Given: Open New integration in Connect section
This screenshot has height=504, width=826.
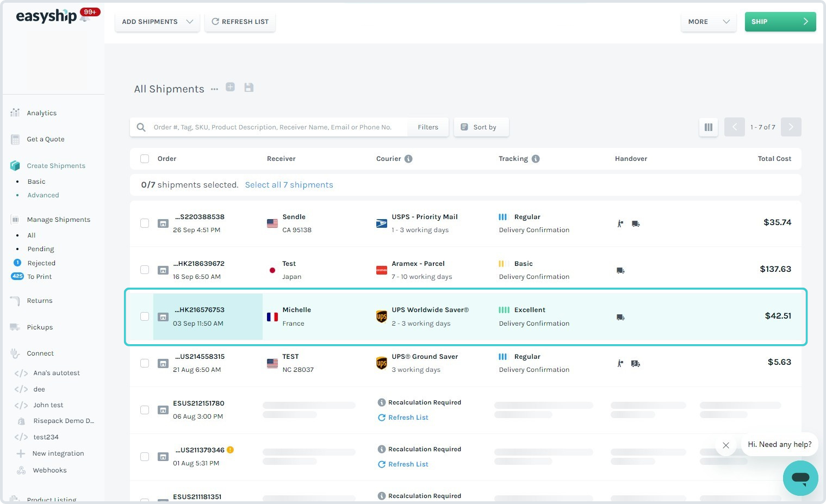Looking at the screenshot, I should click(x=58, y=453).
